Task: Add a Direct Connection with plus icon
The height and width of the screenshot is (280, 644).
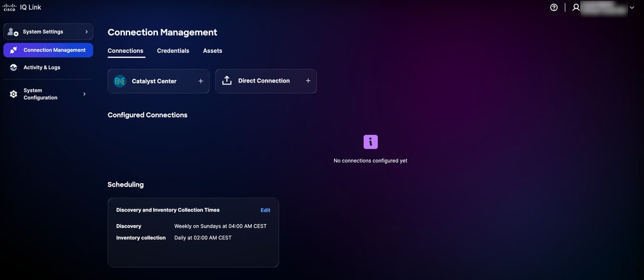Action: 308,81
